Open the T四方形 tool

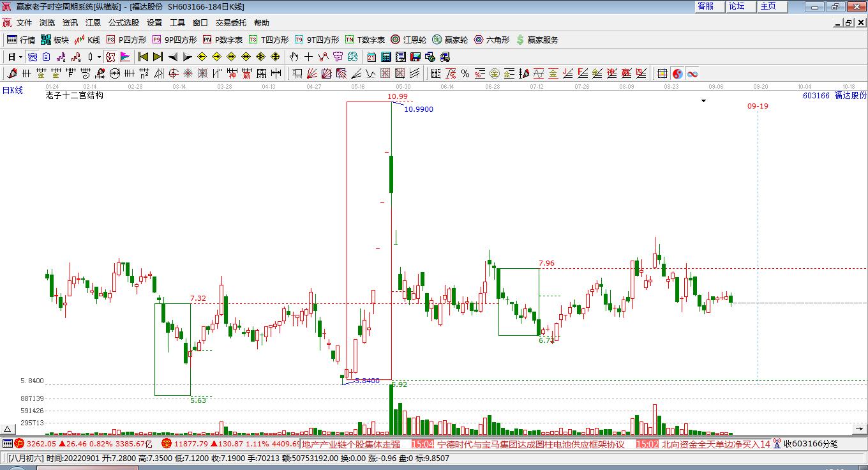pyautogui.click(x=269, y=40)
